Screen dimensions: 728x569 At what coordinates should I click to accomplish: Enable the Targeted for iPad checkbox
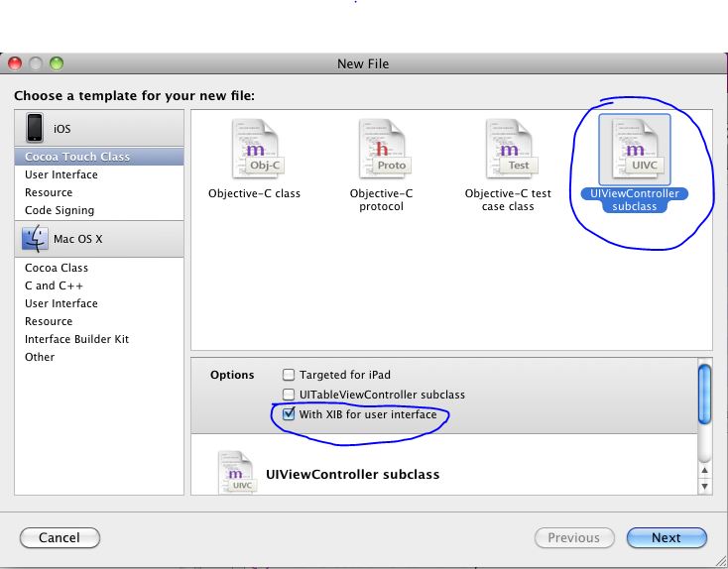click(x=290, y=375)
